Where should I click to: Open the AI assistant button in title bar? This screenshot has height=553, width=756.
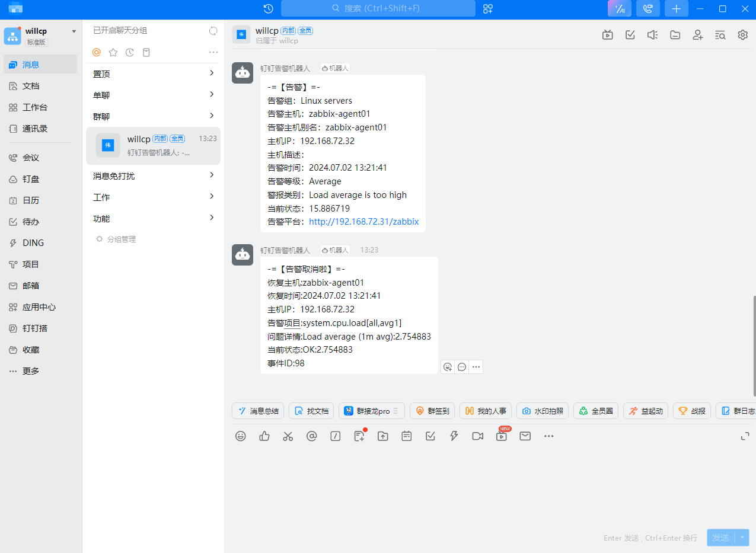(x=620, y=8)
